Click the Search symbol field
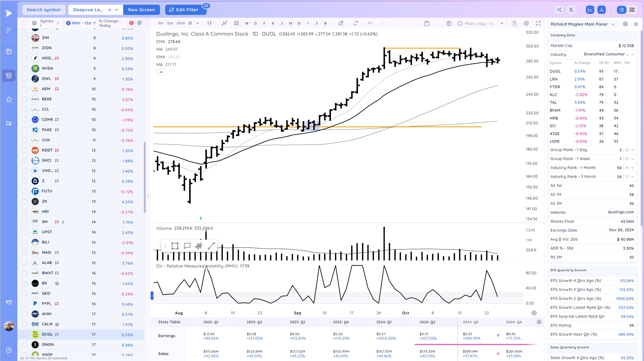 click(x=43, y=10)
